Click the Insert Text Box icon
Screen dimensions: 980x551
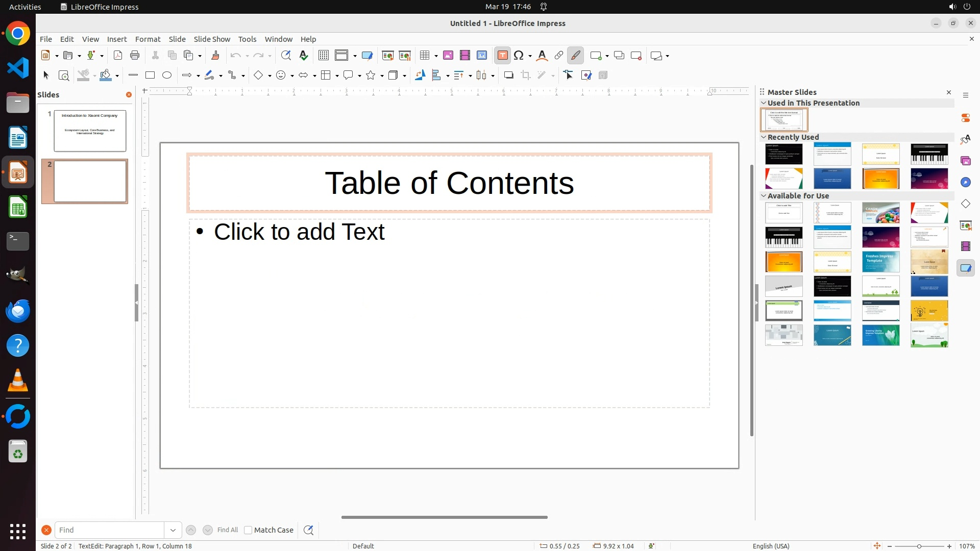[x=502, y=56]
